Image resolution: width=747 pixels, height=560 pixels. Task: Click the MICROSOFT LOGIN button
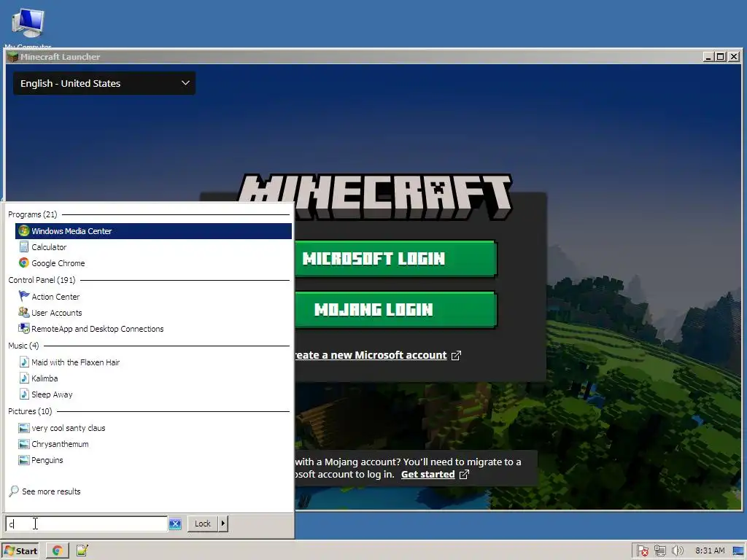pyautogui.click(x=395, y=259)
